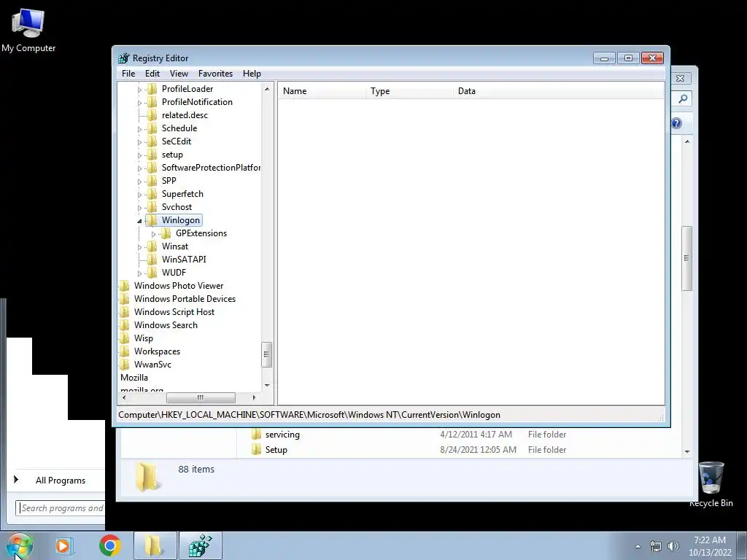
Task: Select the WUDF folder icon
Action: click(x=152, y=273)
